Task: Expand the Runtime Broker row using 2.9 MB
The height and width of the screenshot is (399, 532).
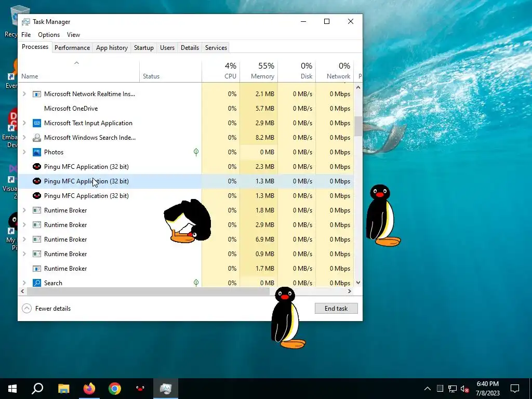Action: [x=24, y=224]
